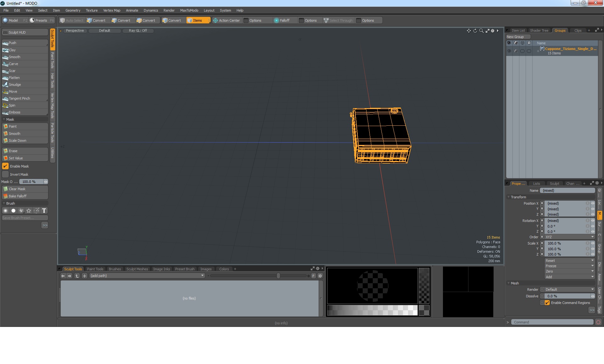Screen dimensions: 604x364
Task: Choose the mask Paint tool
Action: pyautogui.click(x=25, y=126)
